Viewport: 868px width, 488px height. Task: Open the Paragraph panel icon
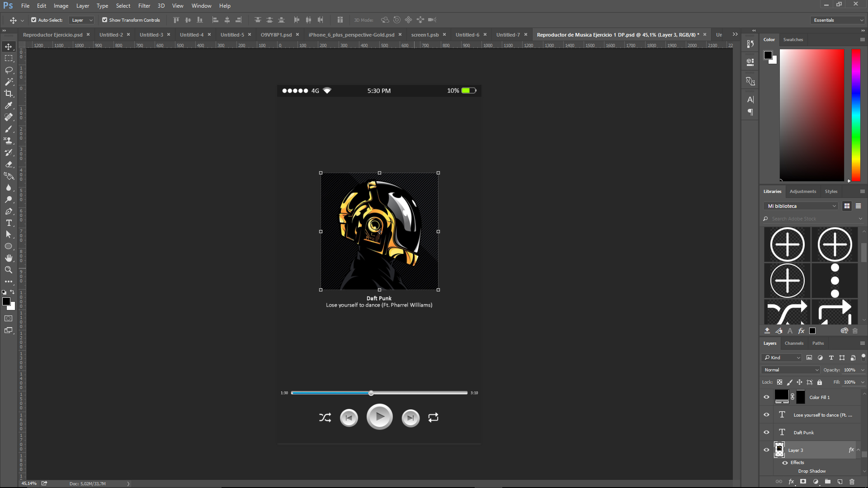click(750, 112)
